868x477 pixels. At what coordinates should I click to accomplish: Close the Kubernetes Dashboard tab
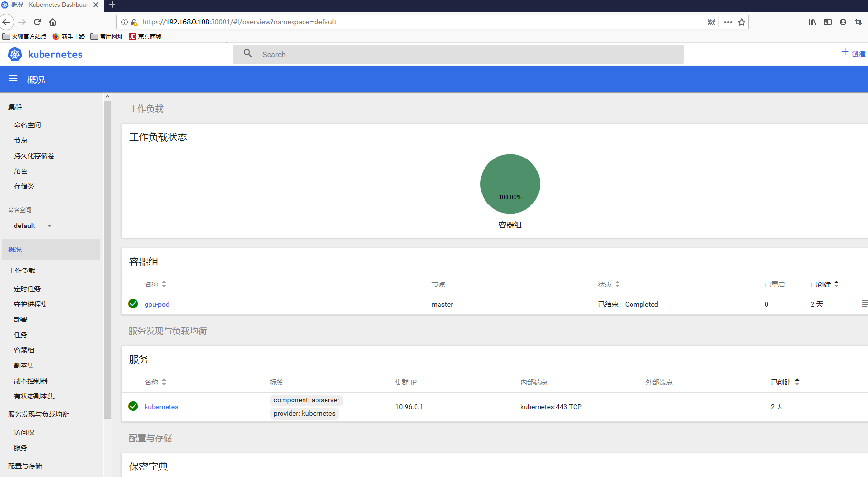[96, 5]
